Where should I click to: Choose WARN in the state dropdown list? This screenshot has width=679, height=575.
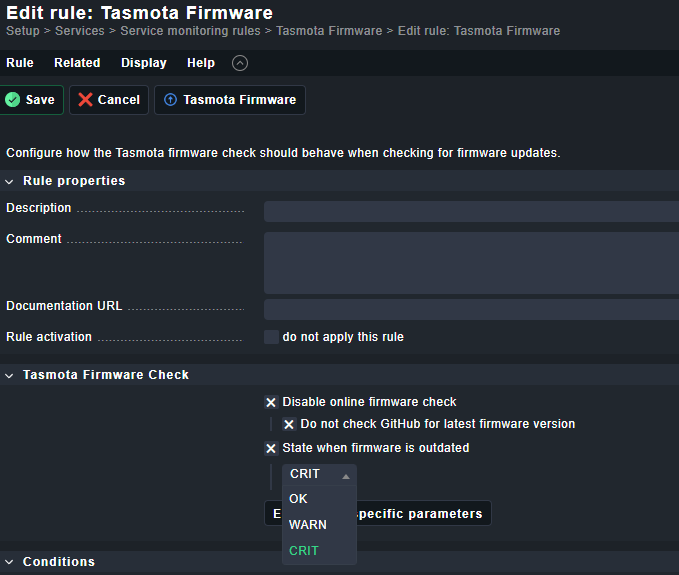pos(307,524)
